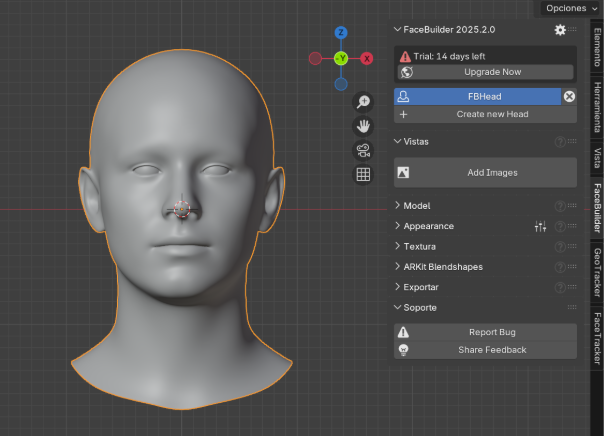604x436 pixels.
Task: Click the red X axis gizmo
Action: [367, 59]
